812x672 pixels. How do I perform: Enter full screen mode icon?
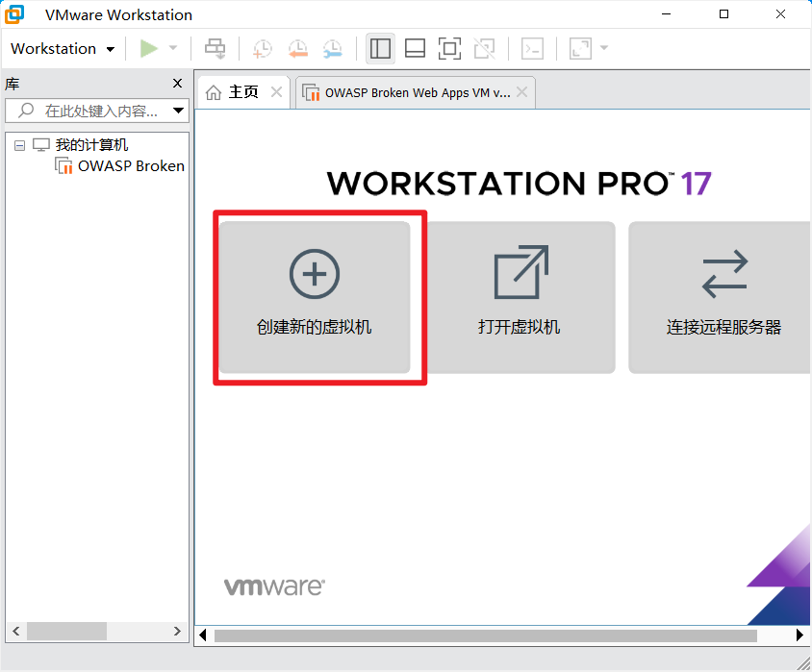[449, 49]
